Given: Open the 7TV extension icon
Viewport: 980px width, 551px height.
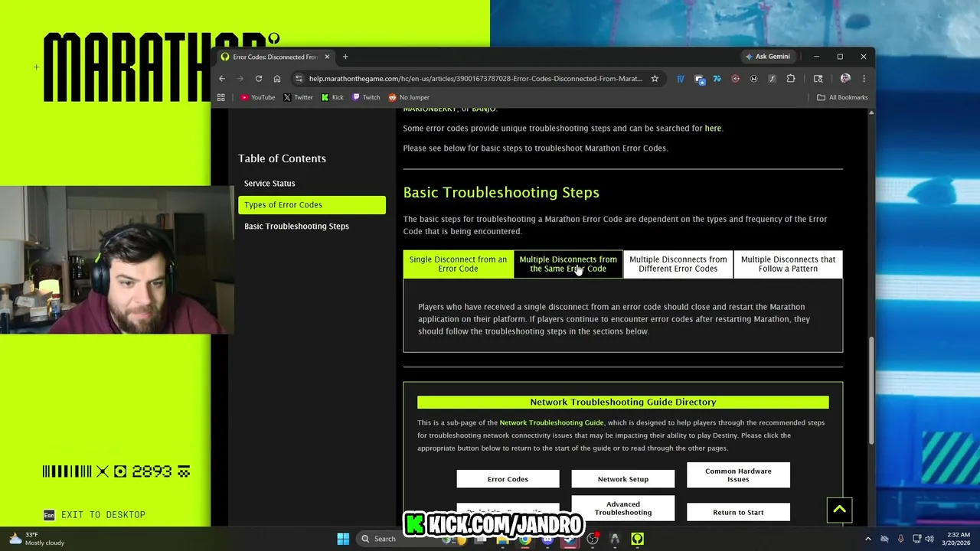Looking at the screenshot, I should [717, 78].
